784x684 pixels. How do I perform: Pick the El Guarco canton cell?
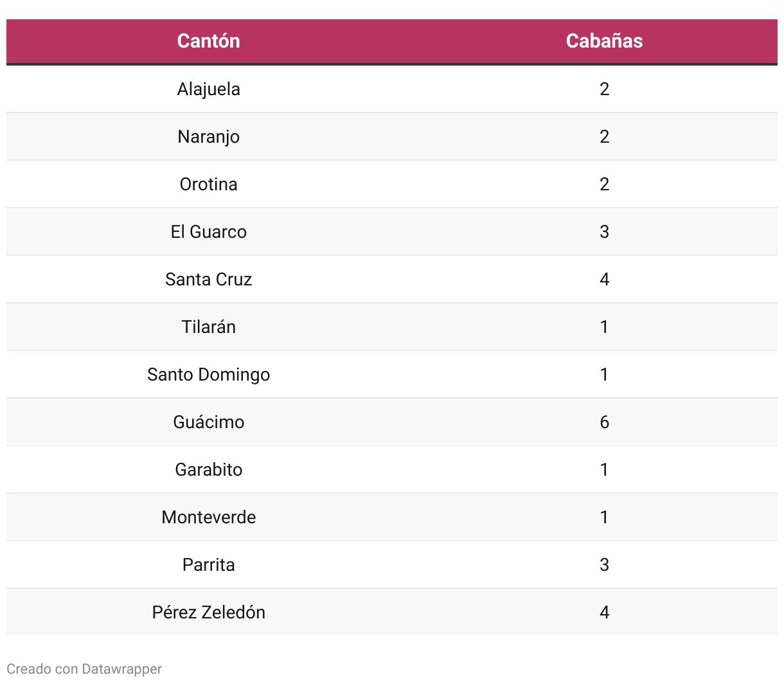[208, 231]
